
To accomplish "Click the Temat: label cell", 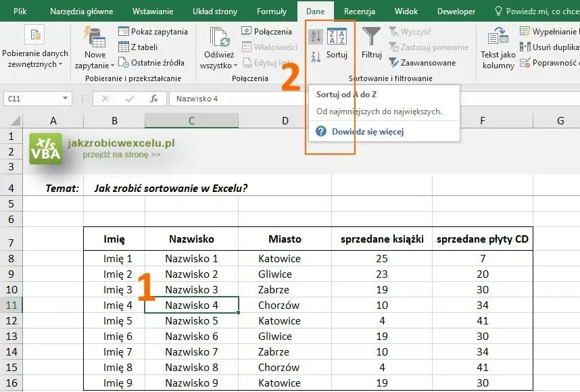I will click(53, 189).
